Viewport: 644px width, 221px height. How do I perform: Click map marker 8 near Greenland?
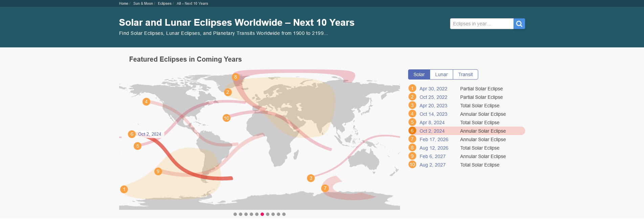point(236,77)
